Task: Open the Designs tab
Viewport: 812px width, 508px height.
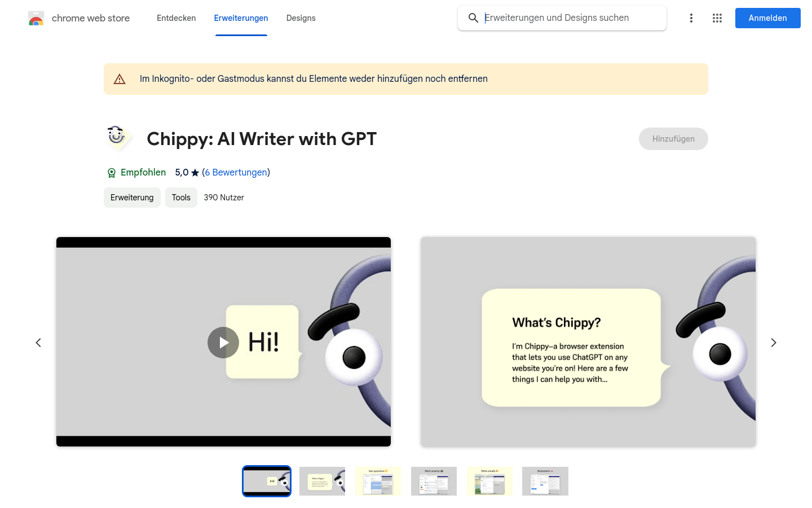Action: (301, 18)
